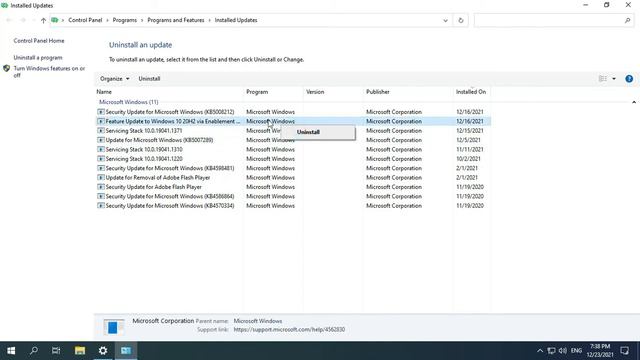Image resolution: width=640 pixels, height=360 pixels.
Task: Select Update for Removal of Adobe Flash Player
Action: [293, 178]
